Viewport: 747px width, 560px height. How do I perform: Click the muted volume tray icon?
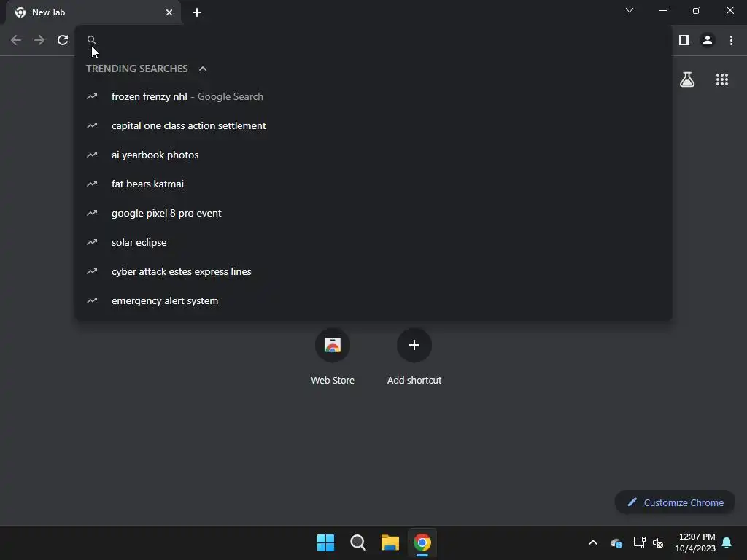(x=658, y=542)
